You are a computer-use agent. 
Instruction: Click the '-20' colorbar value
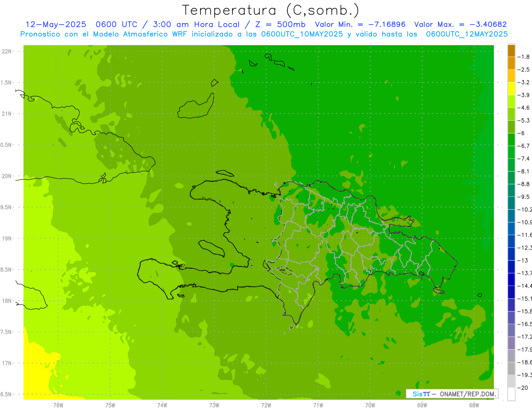[523, 388]
